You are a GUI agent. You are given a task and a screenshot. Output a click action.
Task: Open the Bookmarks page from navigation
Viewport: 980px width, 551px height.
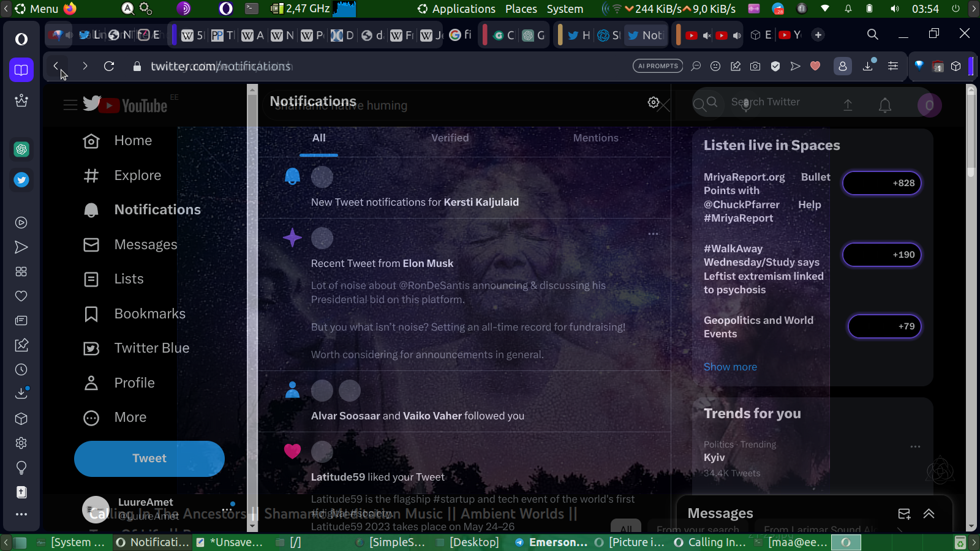(x=149, y=313)
